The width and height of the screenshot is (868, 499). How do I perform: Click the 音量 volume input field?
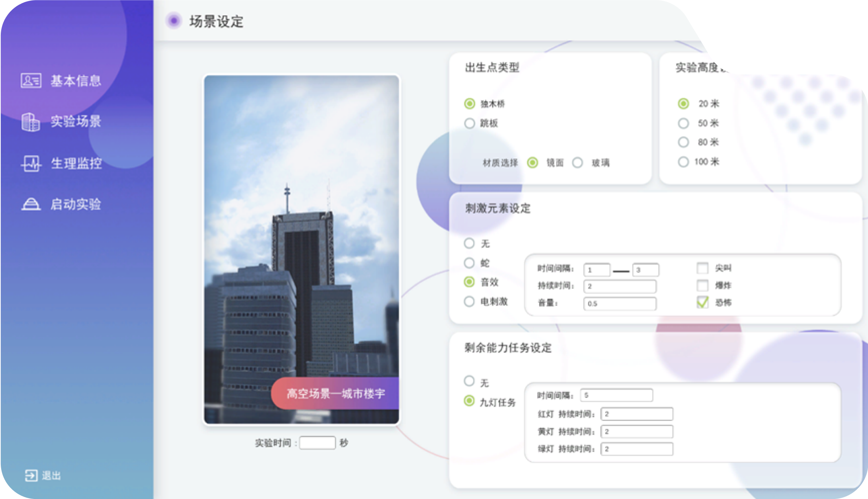(x=620, y=303)
